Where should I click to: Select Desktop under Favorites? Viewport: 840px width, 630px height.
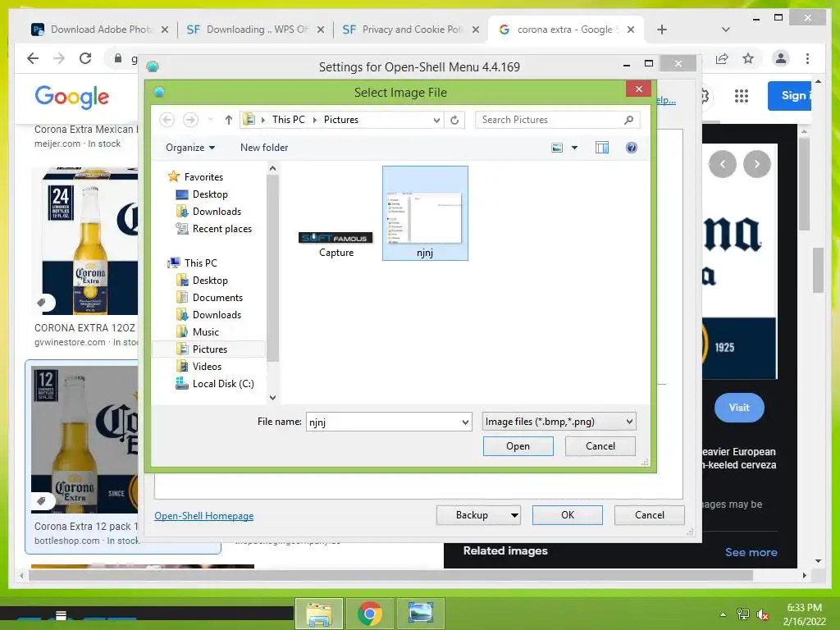(x=210, y=194)
